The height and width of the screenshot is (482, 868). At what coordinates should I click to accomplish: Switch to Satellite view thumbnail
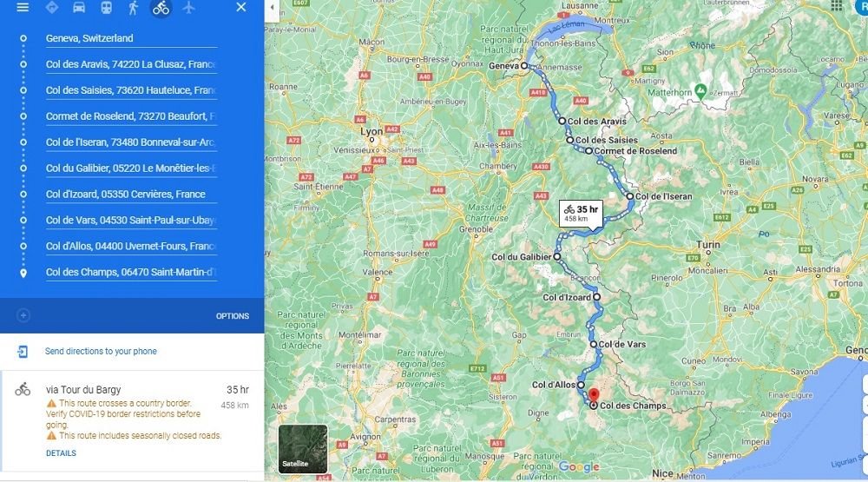coord(303,449)
